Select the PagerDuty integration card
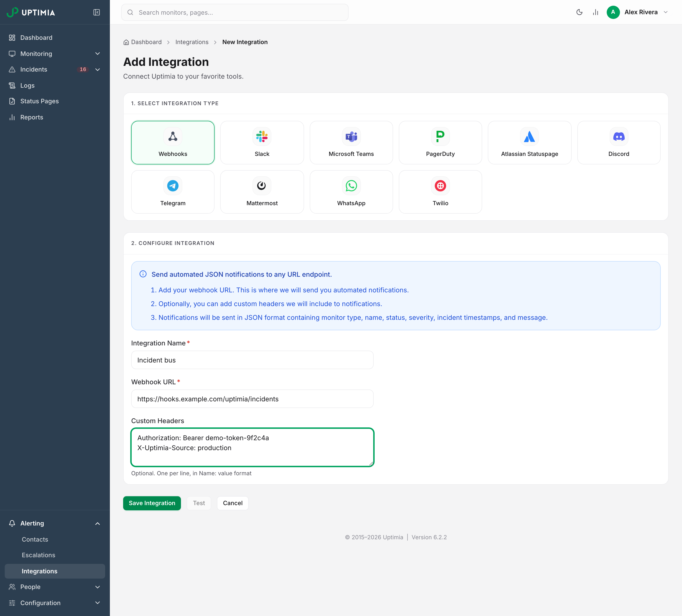682x616 pixels. pos(440,142)
